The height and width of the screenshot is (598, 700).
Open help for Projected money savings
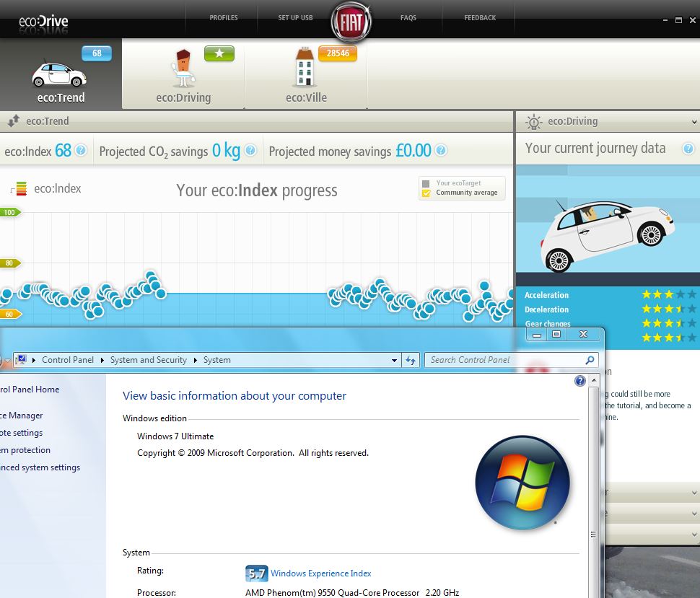click(x=441, y=150)
